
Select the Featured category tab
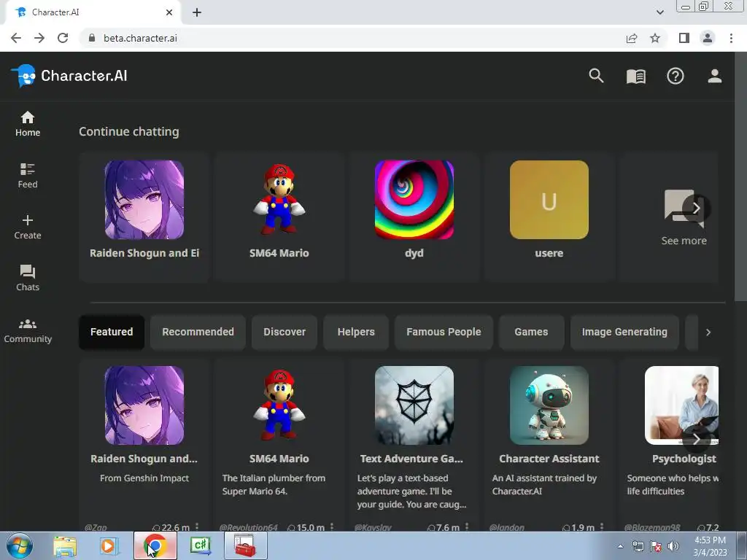[x=112, y=332]
